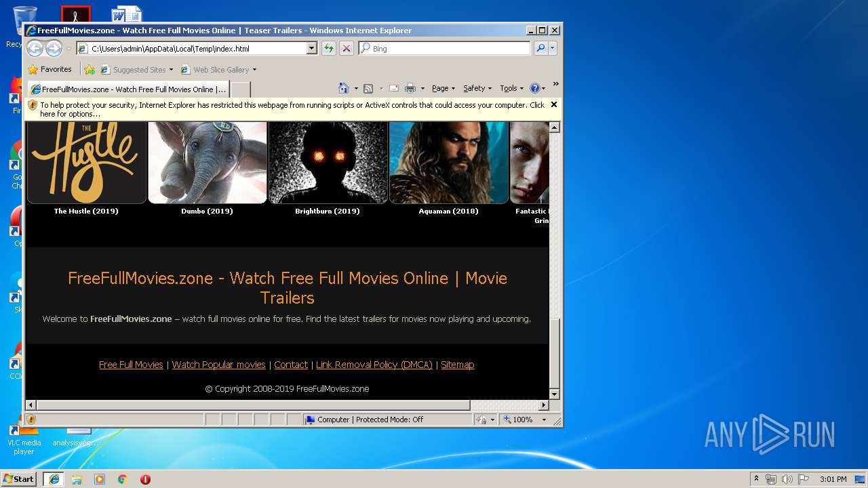Select the FreeFullMovies.zone tab
The image size is (868, 488).
coord(128,89)
